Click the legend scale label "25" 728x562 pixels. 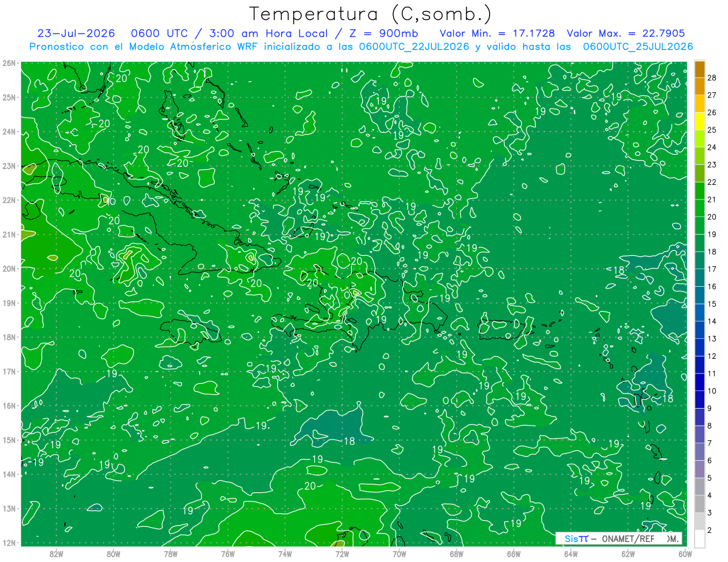tap(712, 130)
